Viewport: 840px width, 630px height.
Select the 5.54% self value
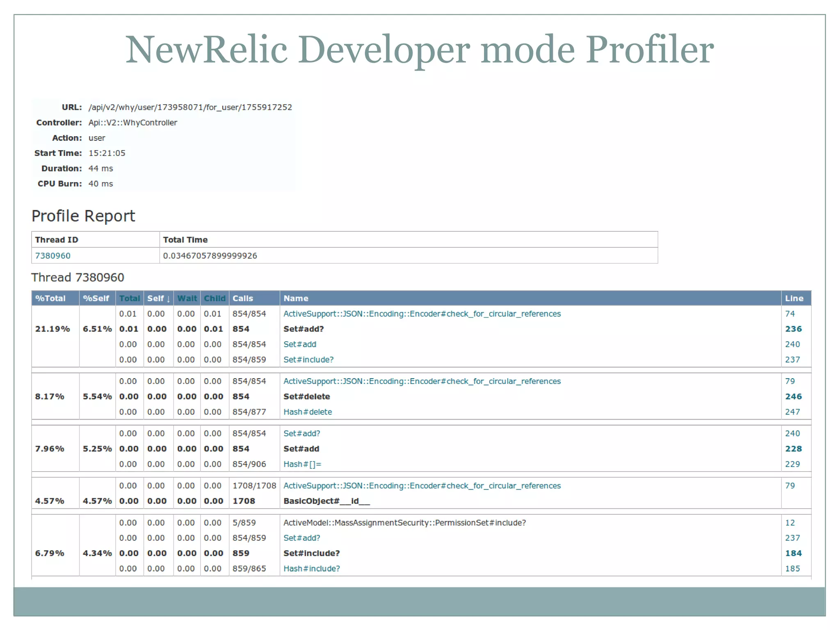click(97, 397)
